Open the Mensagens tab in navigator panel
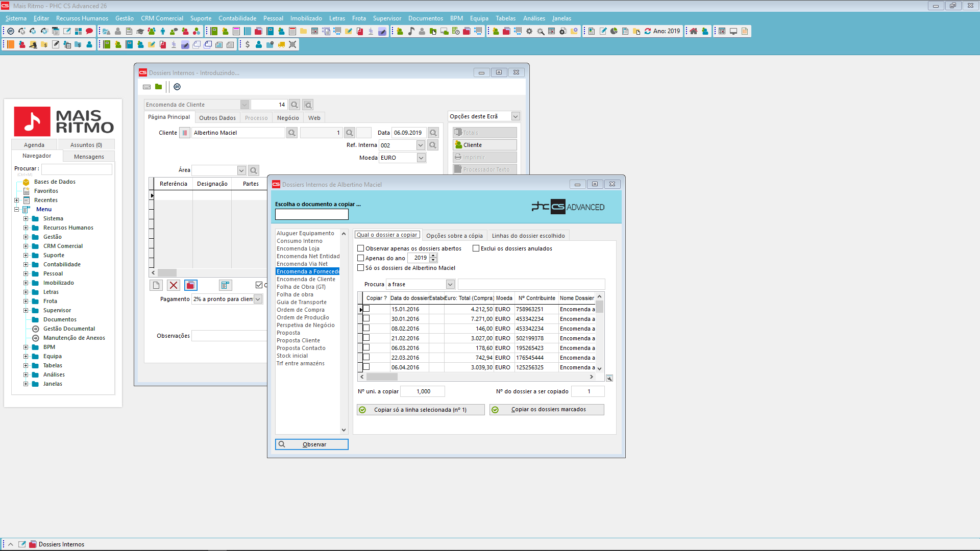This screenshot has height=551, width=980. tap(89, 157)
